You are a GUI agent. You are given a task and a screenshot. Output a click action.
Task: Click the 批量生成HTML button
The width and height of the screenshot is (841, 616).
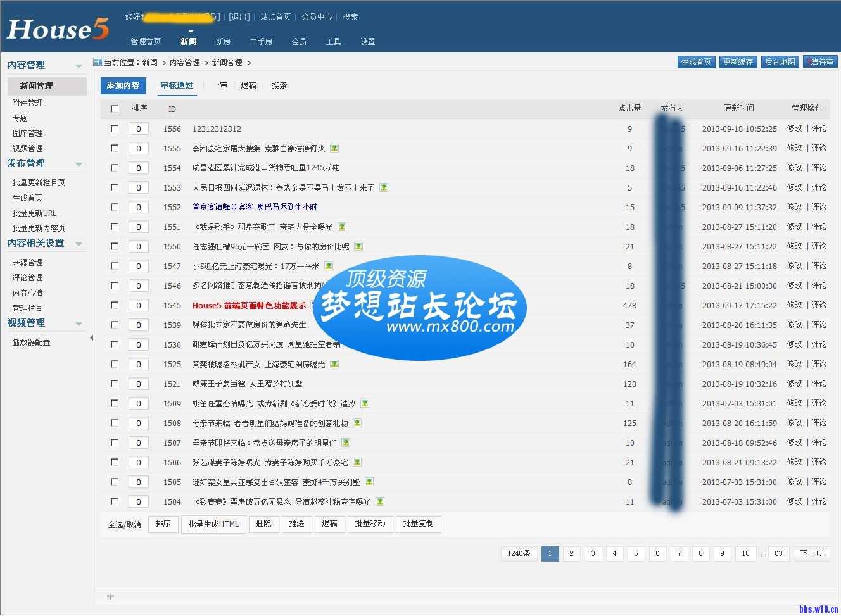coord(213,524)
